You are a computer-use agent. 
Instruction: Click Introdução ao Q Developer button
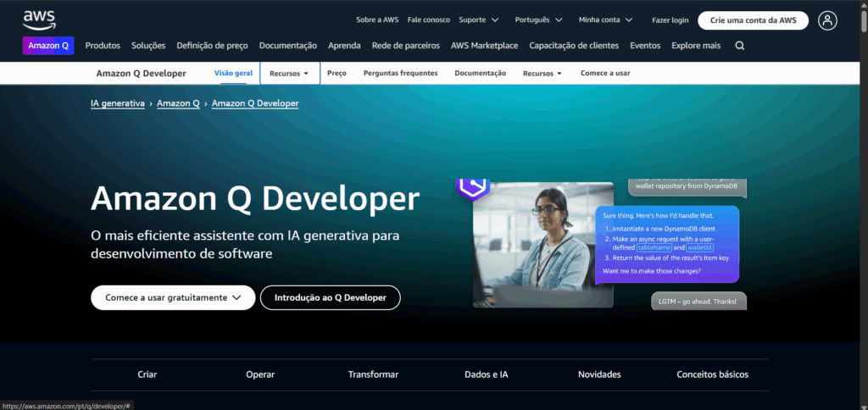pyautogui.click(x=331, y=297)
